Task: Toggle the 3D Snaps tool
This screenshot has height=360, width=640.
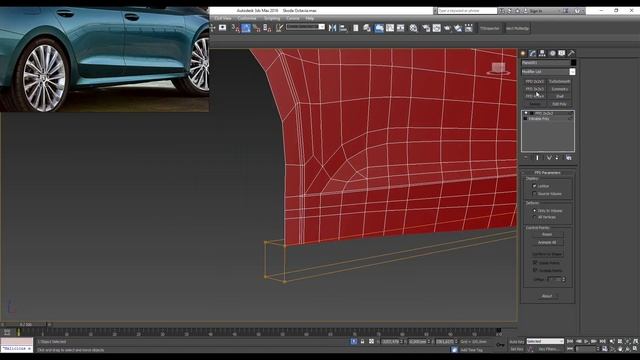Action: tap(235, 28)
